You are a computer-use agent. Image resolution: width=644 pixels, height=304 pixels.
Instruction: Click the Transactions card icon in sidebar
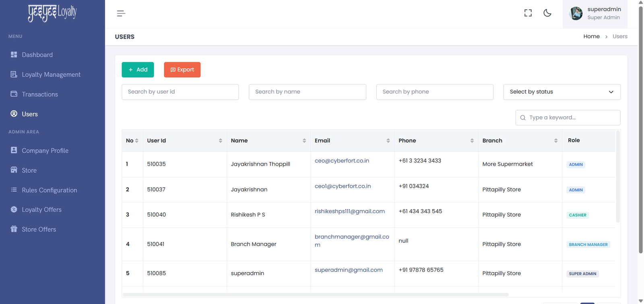(14, 94)
